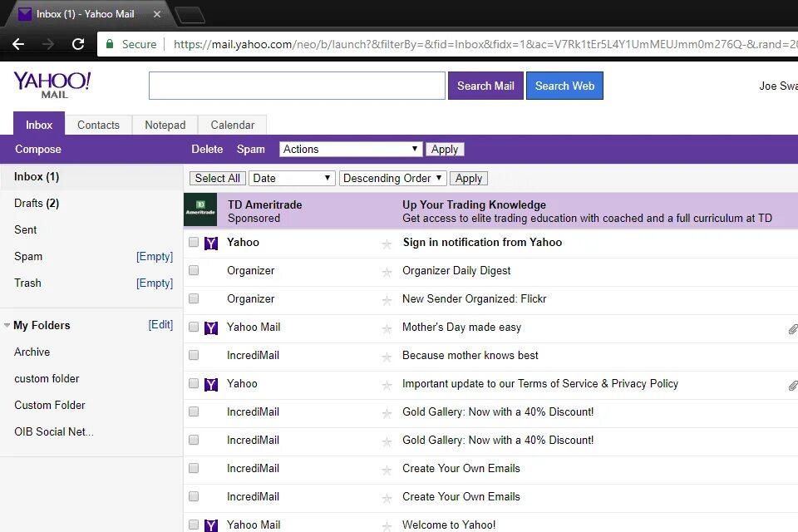Open the Date sort dropdown

tap(292, 178)
